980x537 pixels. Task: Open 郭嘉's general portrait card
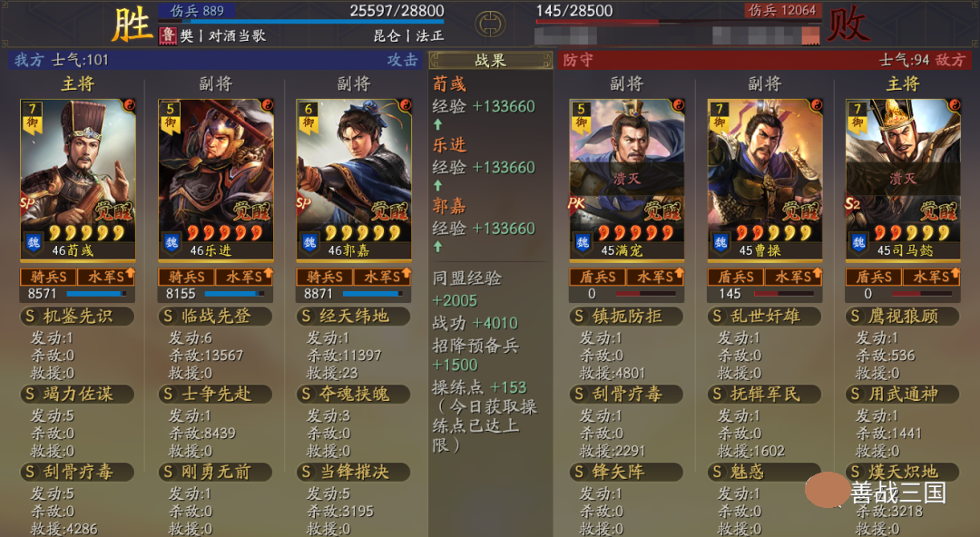tap(354, 180)
